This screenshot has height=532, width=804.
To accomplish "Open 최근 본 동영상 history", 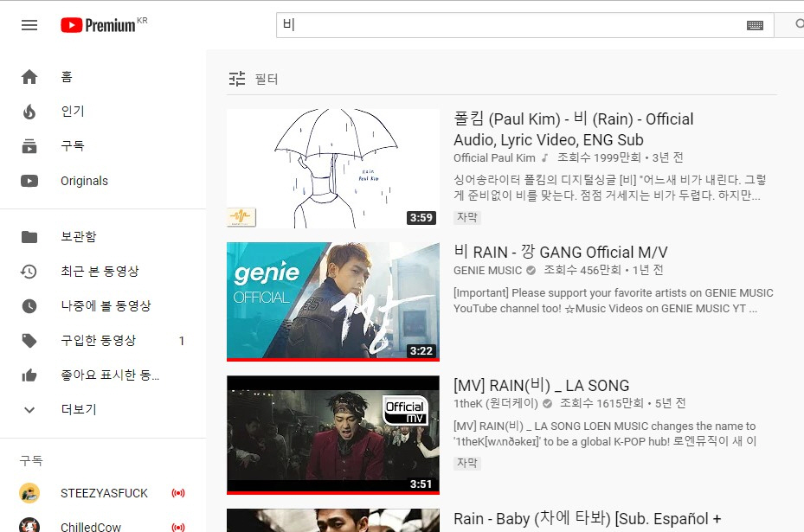I will click(x=100, y=271).
